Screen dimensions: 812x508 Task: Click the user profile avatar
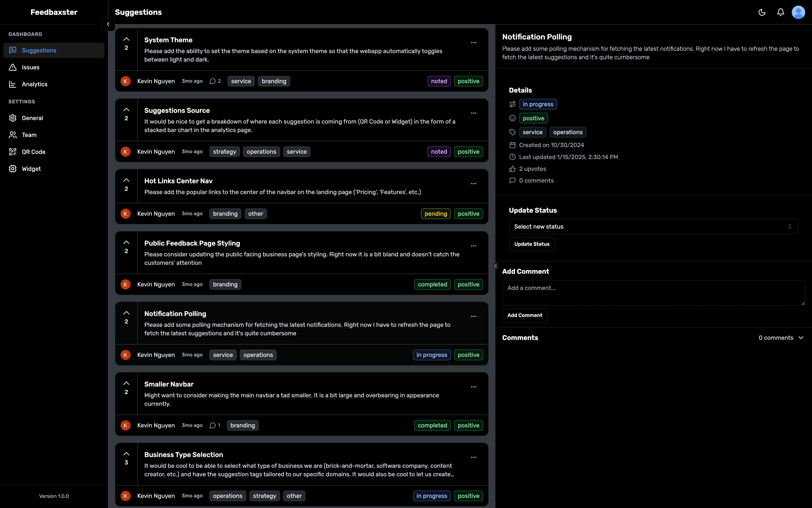(x=799, y=12)
